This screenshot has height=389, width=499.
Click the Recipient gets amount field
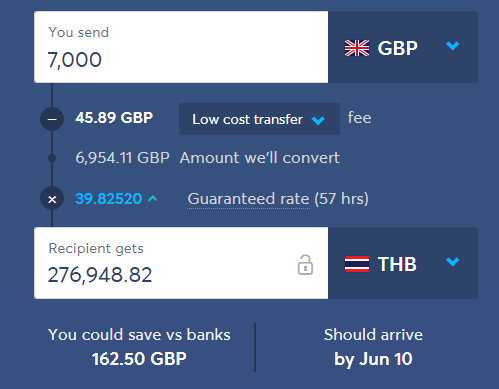tap(181, 263)
